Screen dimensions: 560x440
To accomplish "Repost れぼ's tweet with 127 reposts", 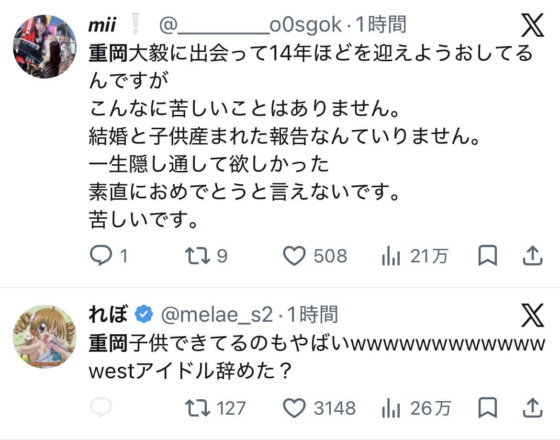I will [x=198, y=408].
